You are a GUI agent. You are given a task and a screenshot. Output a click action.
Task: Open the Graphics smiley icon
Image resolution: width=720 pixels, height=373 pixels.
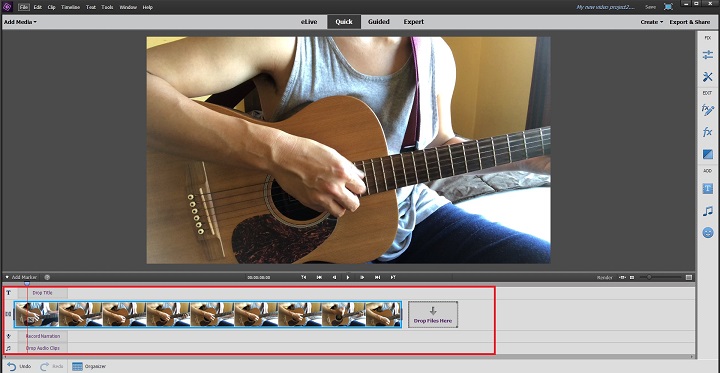pos(708,233)
